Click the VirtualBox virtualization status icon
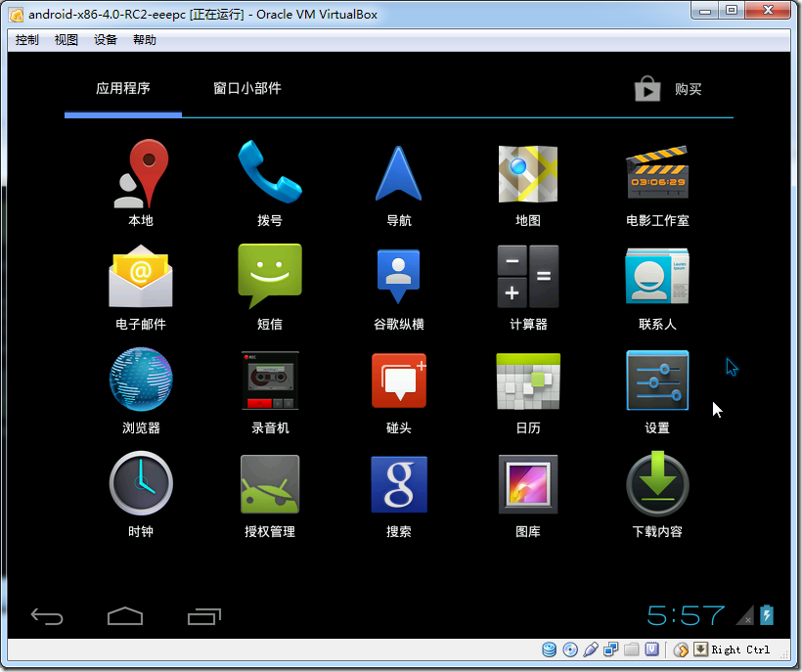Screen dimensions: 802x672 click(651, 650)
